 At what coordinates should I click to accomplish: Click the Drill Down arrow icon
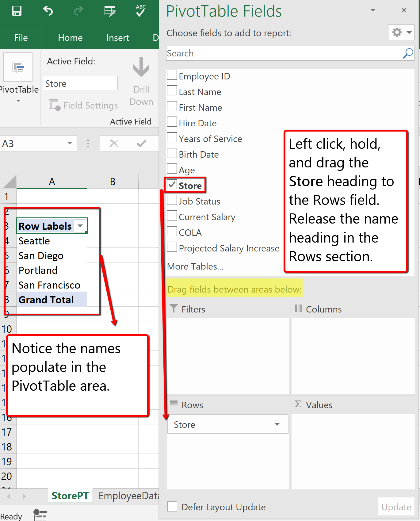point(141,67)
